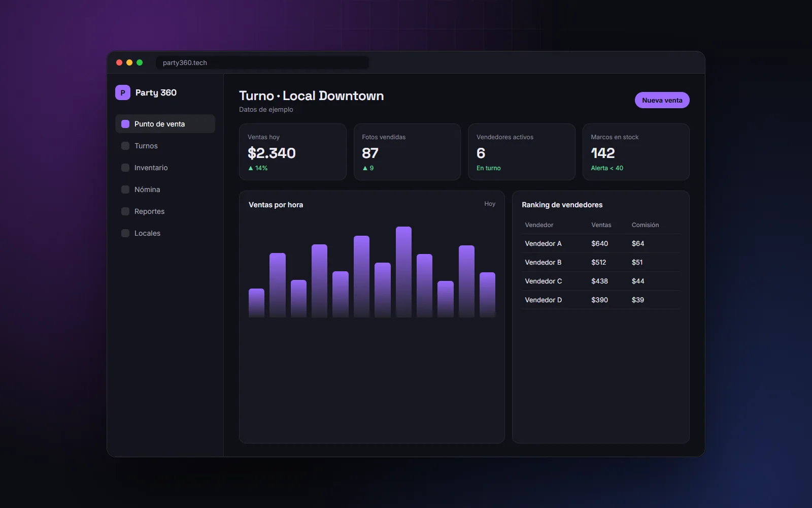Click the Comisión column header
812x508 pixels.
coord(645,225)
